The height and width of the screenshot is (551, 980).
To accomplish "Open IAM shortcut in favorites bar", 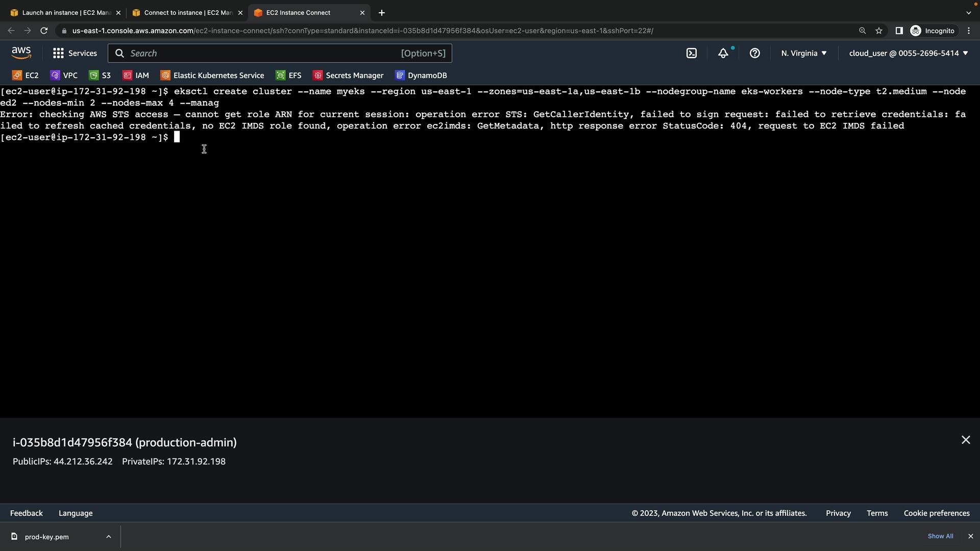I will point(136,76).
